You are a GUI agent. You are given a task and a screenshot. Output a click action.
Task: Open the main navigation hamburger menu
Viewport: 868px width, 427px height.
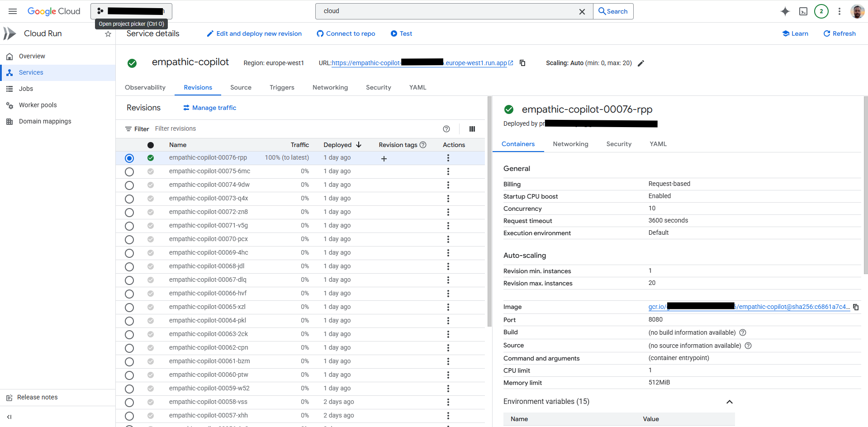point(13,11)
